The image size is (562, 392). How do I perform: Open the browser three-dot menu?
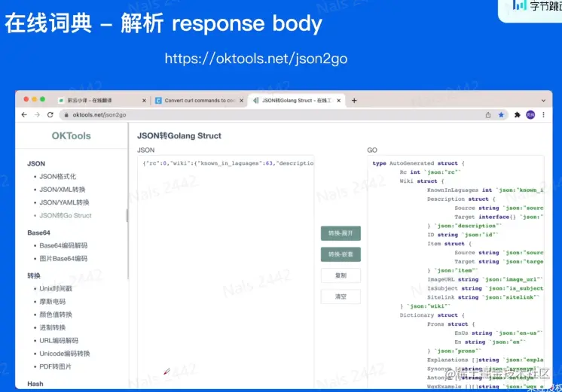tap(543, 115)
